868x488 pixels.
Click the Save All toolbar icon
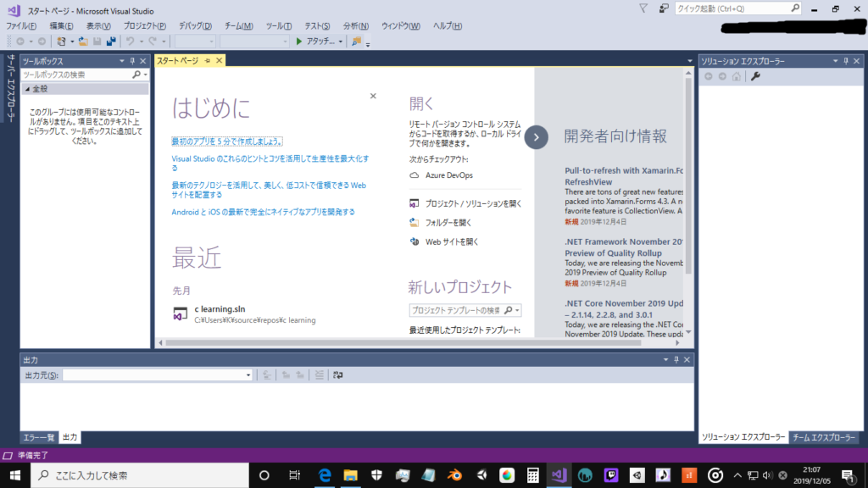coord(111,42)
